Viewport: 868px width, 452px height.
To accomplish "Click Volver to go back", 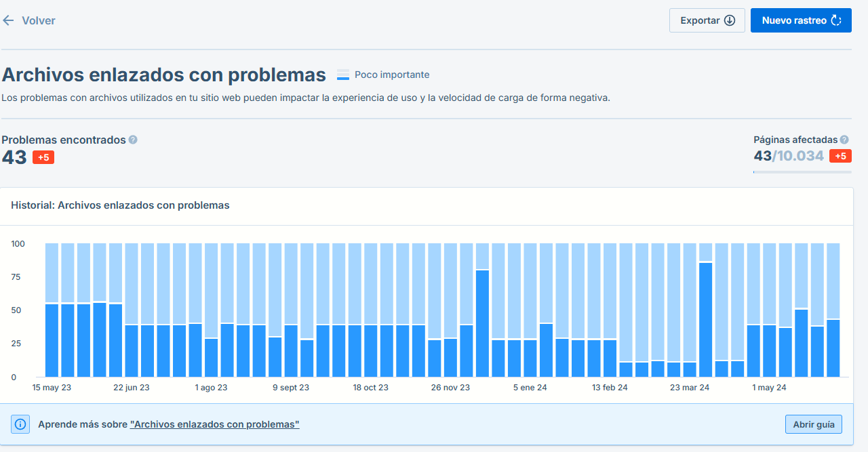I will click(39, 20).
